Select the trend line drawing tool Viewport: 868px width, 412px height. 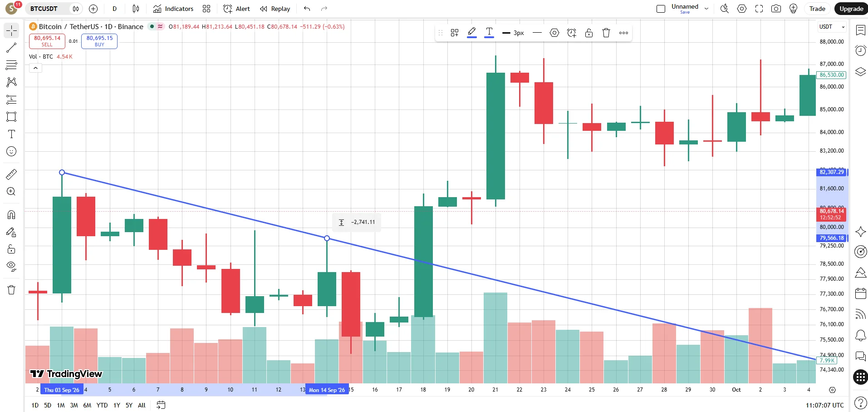[11, 48]
